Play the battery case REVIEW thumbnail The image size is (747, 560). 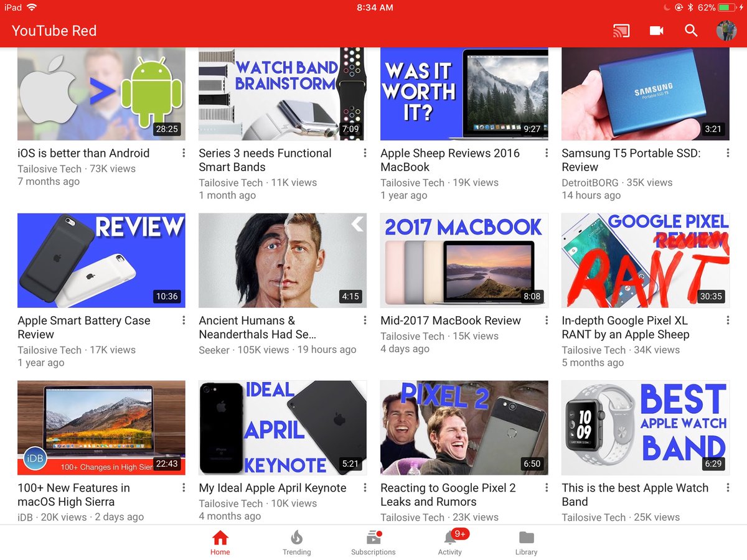[101, 261]
